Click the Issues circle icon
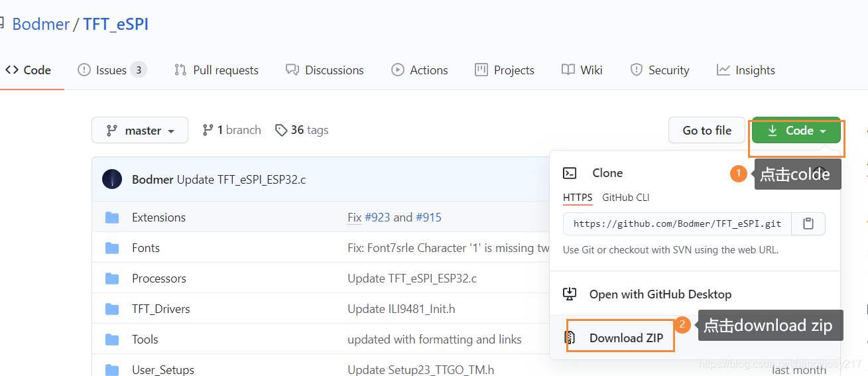 pyautogui.click(x=84, y=70)
